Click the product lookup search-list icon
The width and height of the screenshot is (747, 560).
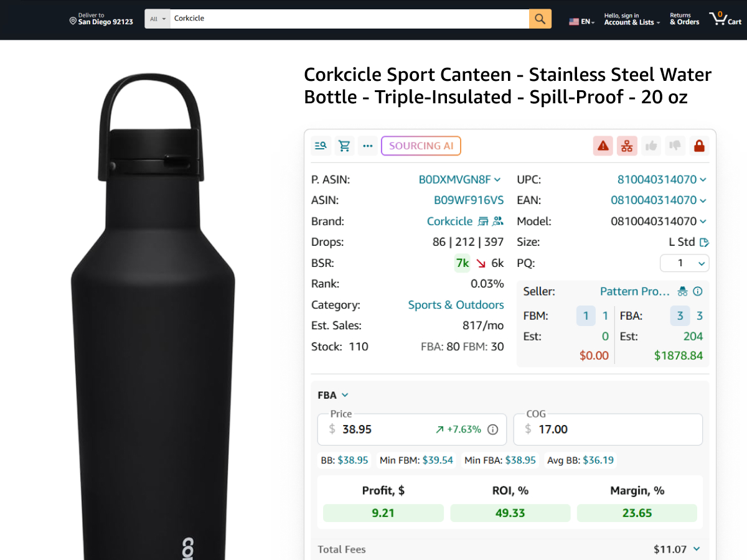(x=321, y=146)
